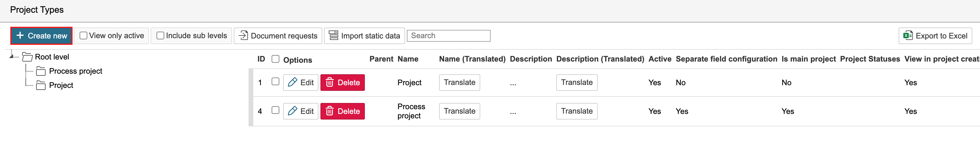Image resolution: width=980 pixels, height=158 pixels.
Task: Click the trash icon for Project row
Action: [329, 82]
